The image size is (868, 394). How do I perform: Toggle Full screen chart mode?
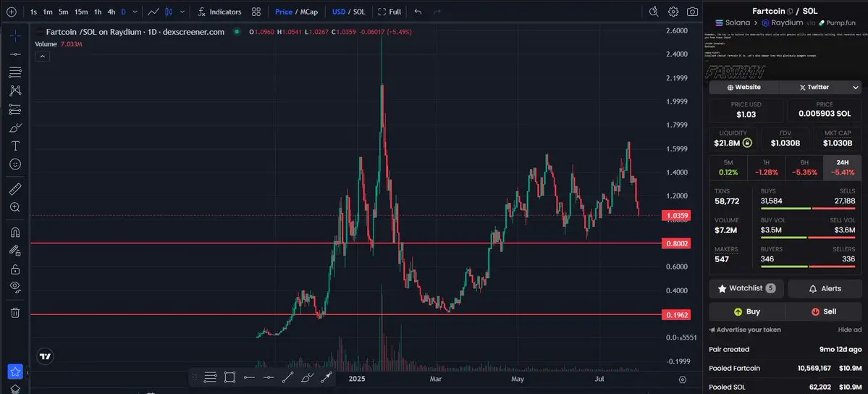click(389, 12)
